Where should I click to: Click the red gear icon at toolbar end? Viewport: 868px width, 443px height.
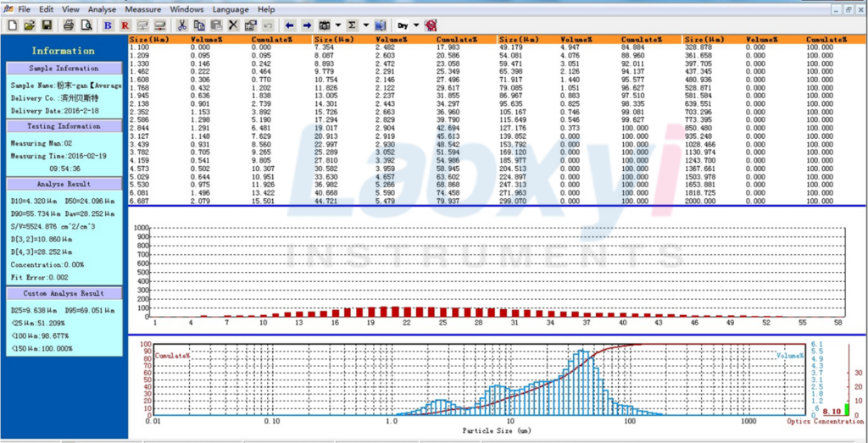point(431,25)
